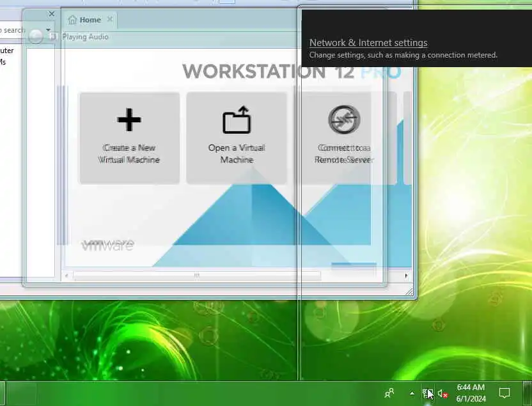Viewport: 532px width, 406px height.
Task: Show hidden tray icons with up arrow
Action: click(412, 393)
